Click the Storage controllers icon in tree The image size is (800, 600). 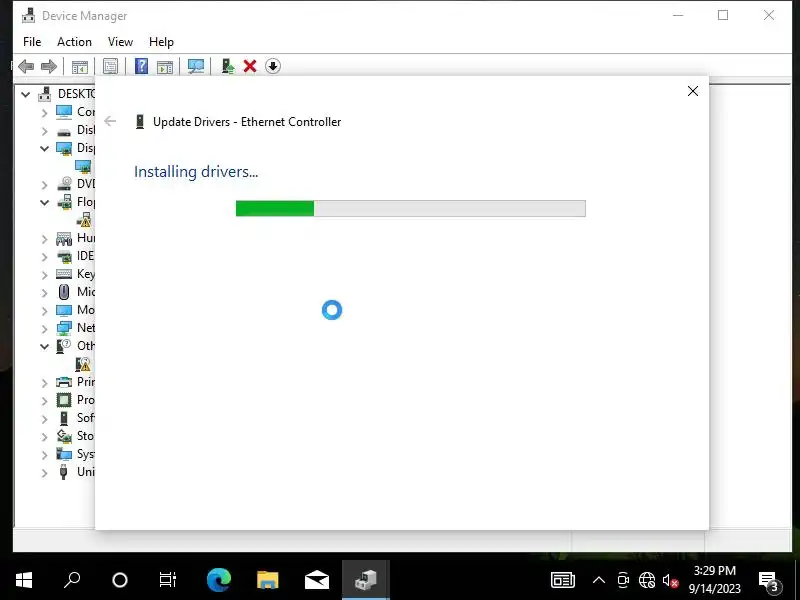(64, 436)
